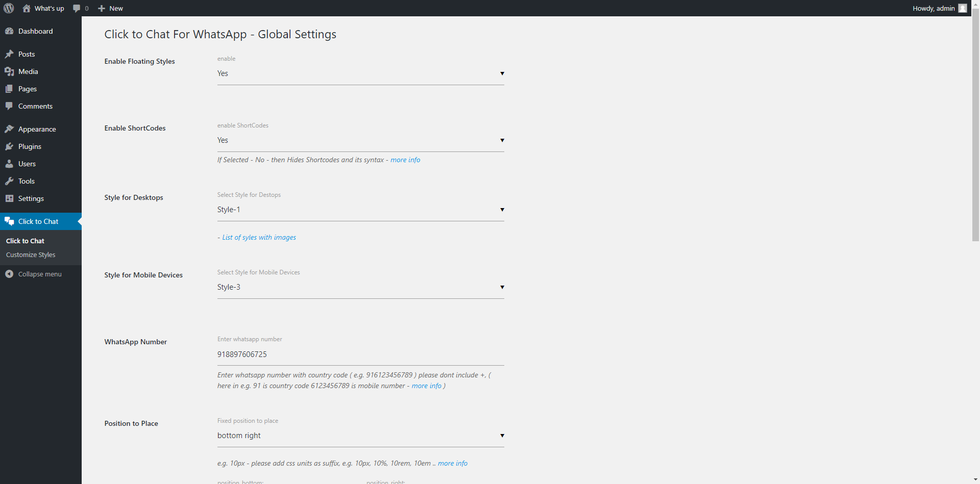
Task: Click the home icon beside What's up
Action: click(27, 8)
